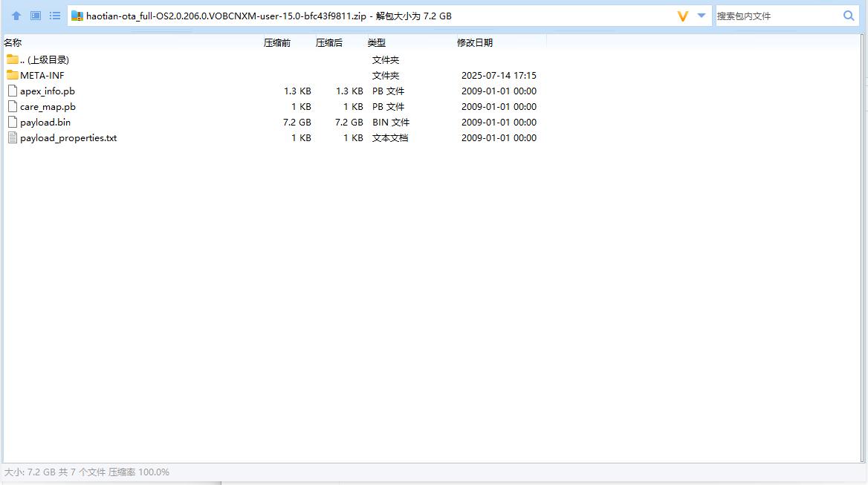Click the parent directory folder icon
The height and width of the screenshot is (485, 868).
coord(12,59)
